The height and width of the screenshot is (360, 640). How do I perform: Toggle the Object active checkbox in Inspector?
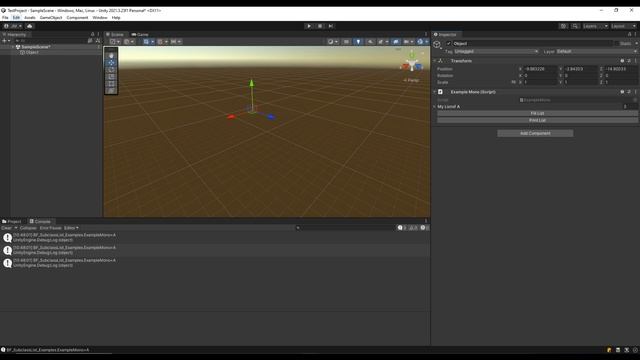click(449, 43)
